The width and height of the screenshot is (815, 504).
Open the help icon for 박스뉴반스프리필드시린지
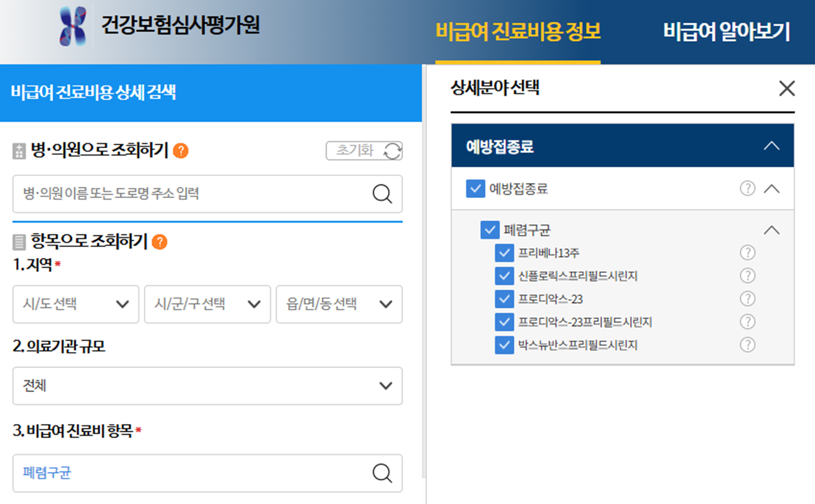pyautogui.click(x=747, y=345)
